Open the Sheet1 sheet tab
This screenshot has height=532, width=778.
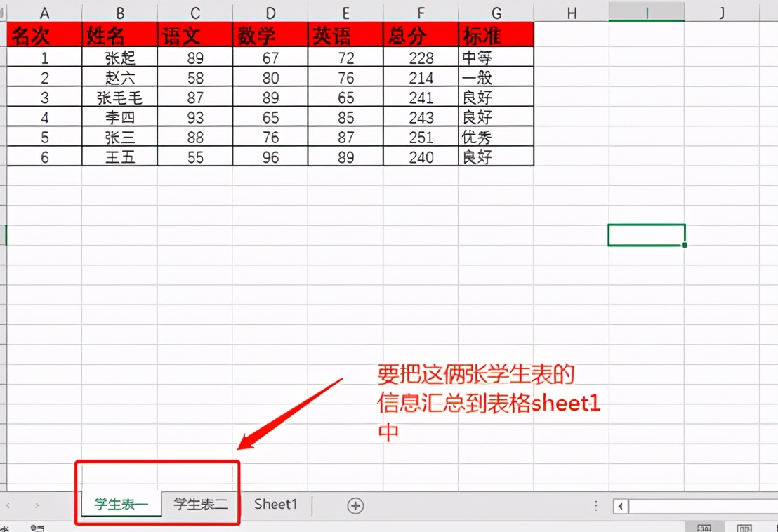click(275, 504)
